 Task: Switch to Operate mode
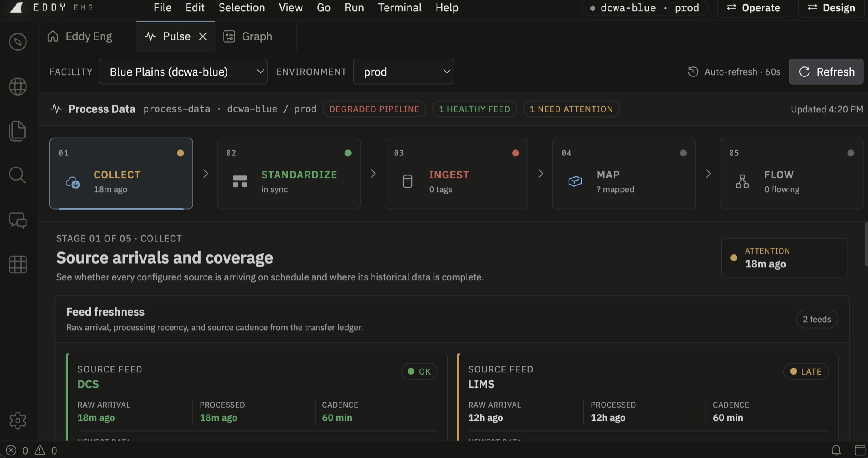tap(753, 8)
